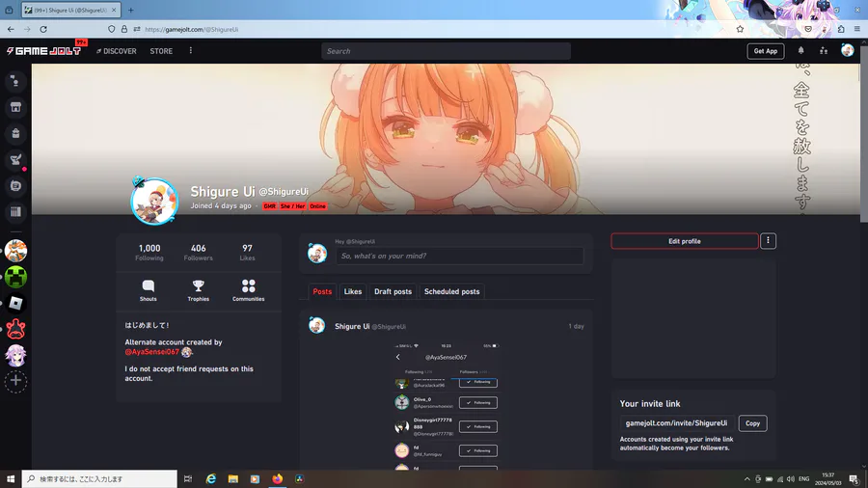Open the Firefox hamburger menu
Viewport: 868px width, 488px height.
click(857, 29)
